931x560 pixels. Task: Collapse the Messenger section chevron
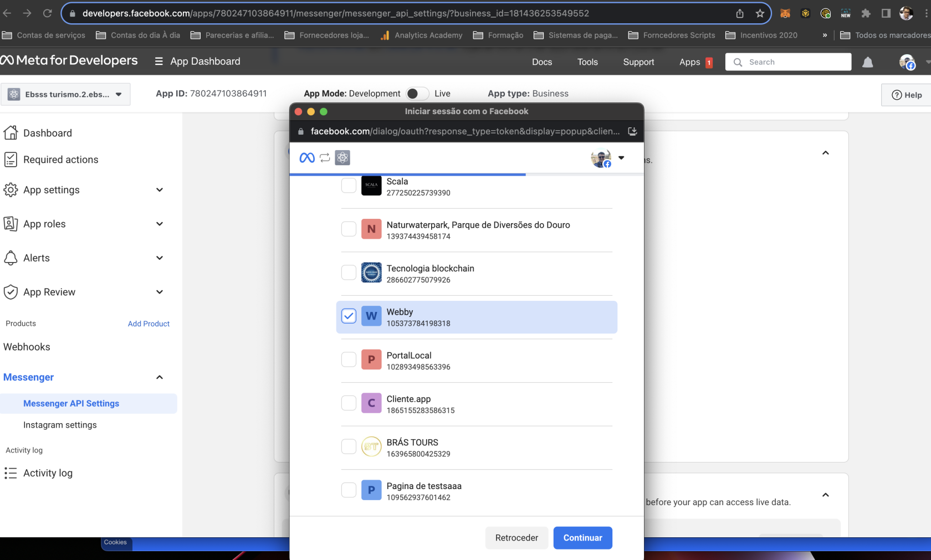160,377
